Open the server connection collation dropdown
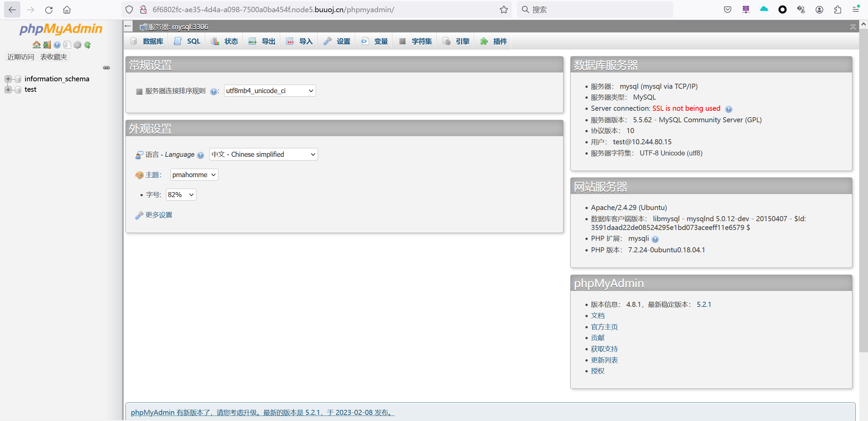The width and height of the screenshot is (868, 421). 270,91
